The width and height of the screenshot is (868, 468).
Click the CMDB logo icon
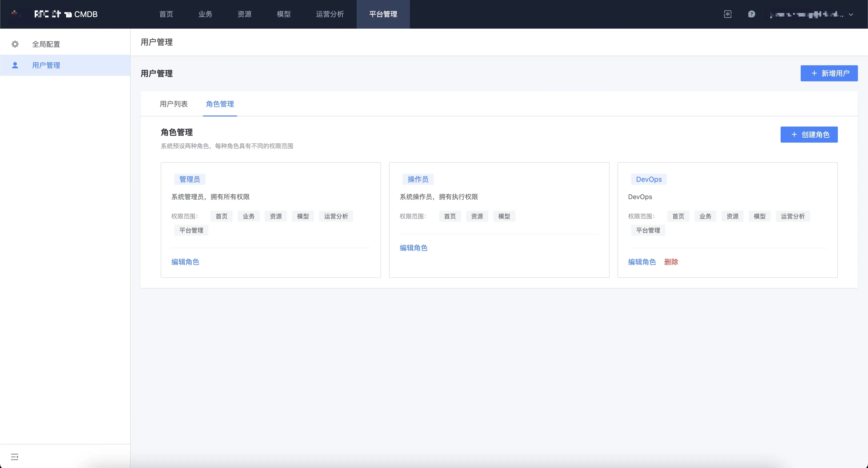15,14
